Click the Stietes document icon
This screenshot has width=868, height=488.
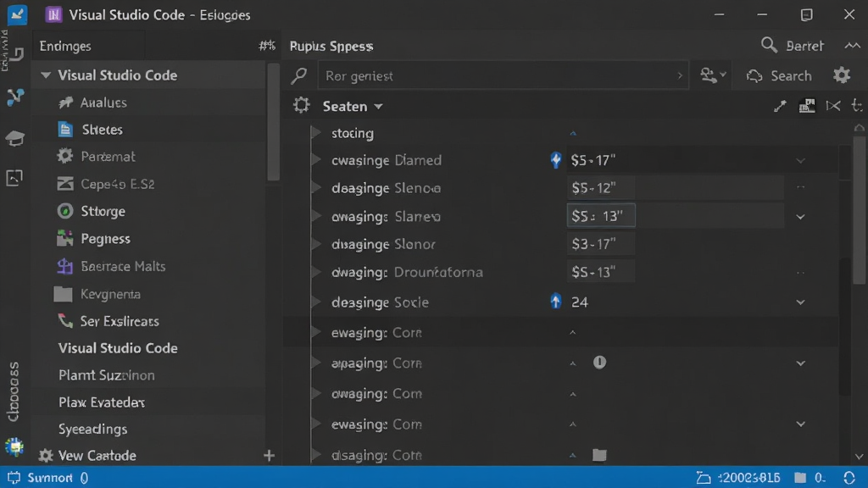click(65, 130)
